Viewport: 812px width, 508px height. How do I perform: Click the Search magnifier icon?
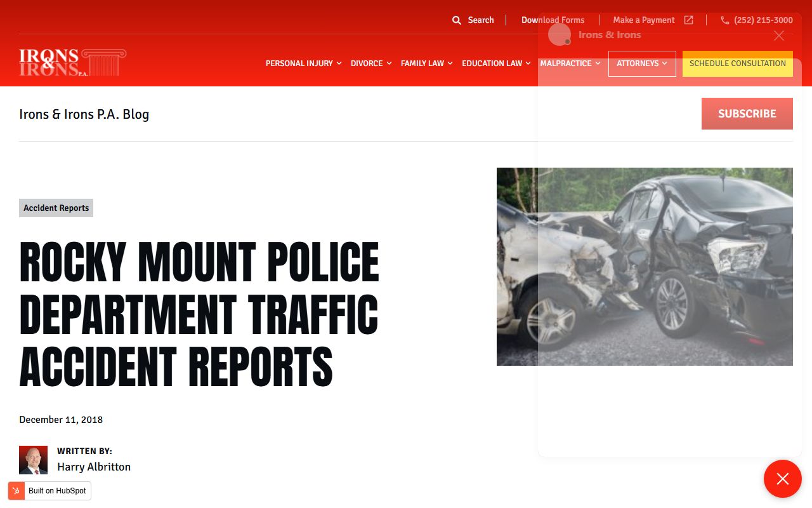457,20
